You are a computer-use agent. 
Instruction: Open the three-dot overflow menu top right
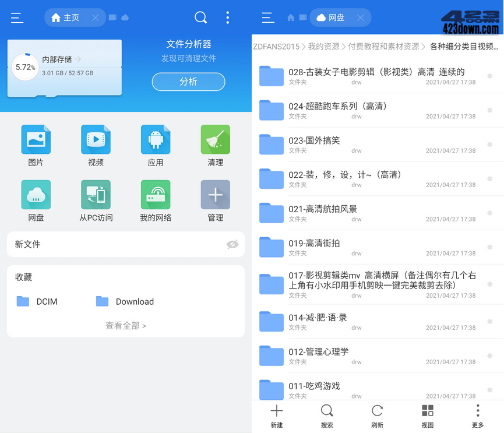[228, 17]
